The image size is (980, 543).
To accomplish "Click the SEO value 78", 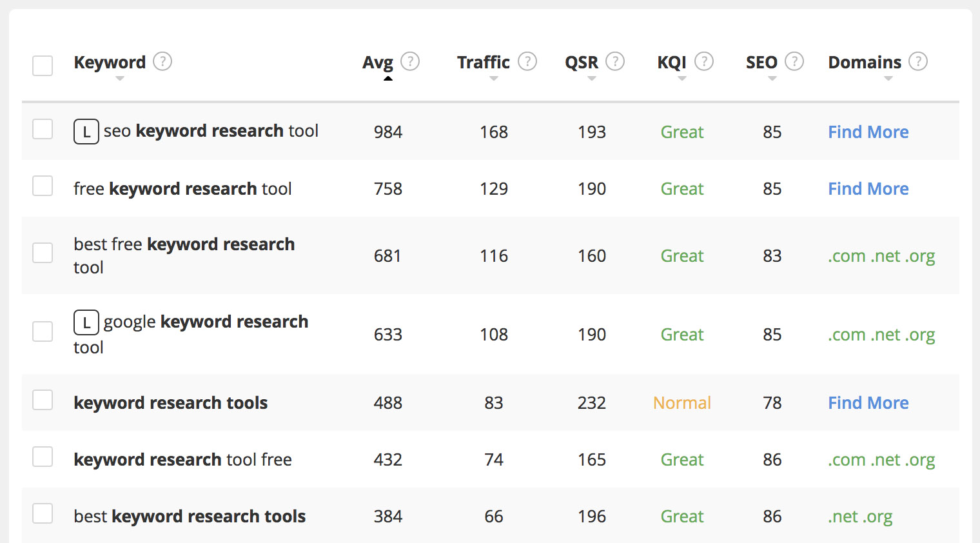I will (772, 402).
